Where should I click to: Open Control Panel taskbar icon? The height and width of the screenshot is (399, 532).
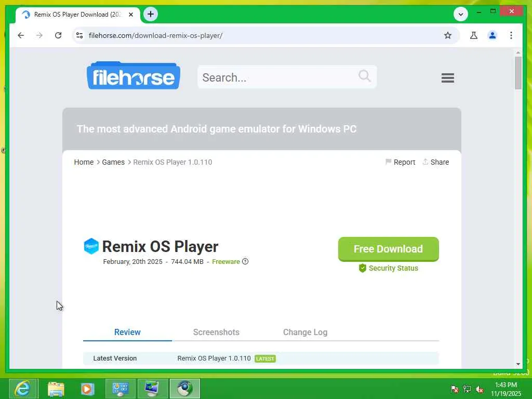tap(120, 389)
